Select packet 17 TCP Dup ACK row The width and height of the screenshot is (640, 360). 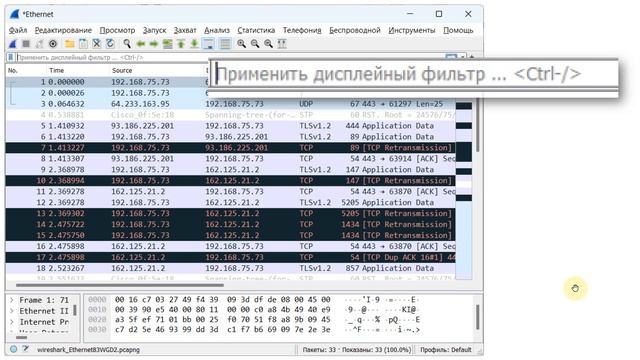[231, 258]
